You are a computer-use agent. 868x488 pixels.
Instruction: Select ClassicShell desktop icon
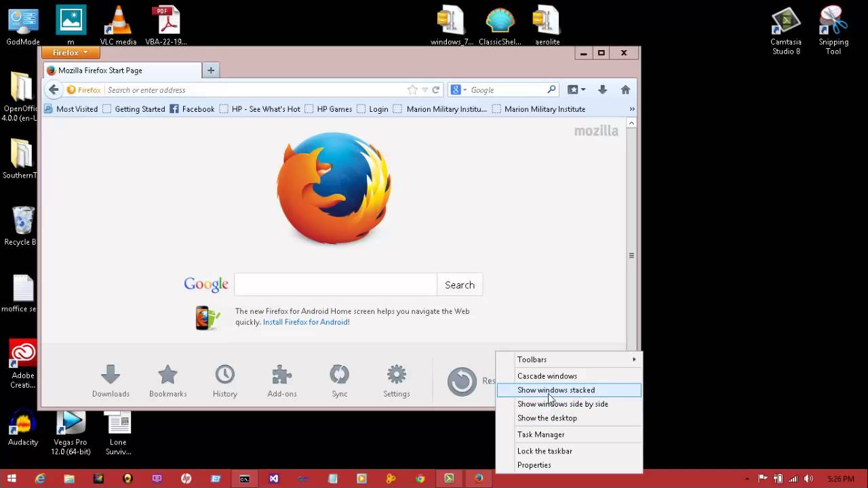500,26
